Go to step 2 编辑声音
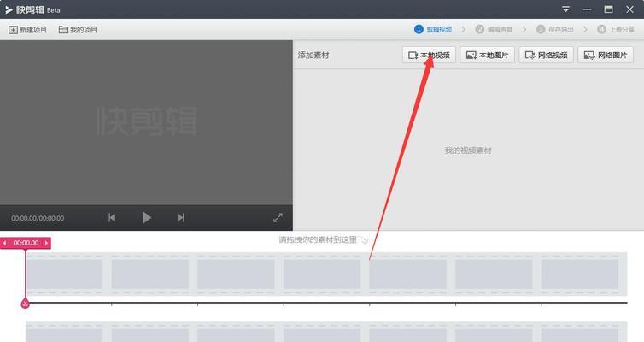Screen dimensions: 644x342 tap(494, 30)
